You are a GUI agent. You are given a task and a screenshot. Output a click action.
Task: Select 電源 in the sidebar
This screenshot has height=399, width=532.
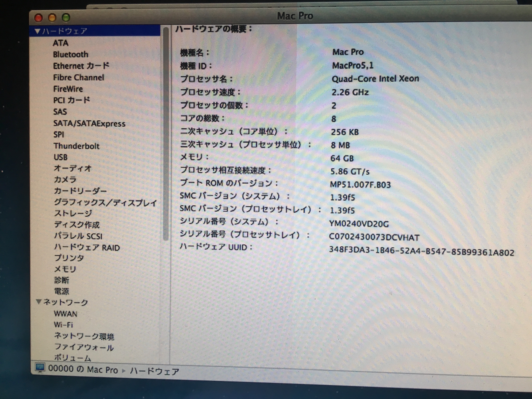62,291
